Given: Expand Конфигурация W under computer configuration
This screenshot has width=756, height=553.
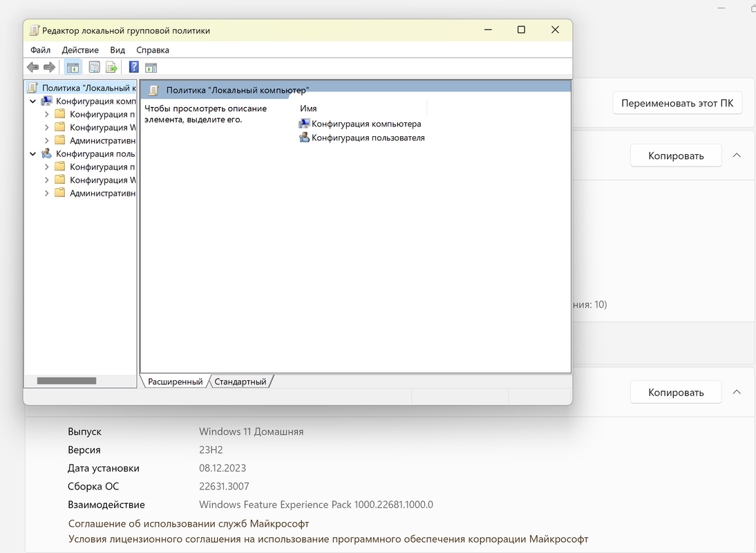Looking at the screenshot, I should click(x=47, y=127).
